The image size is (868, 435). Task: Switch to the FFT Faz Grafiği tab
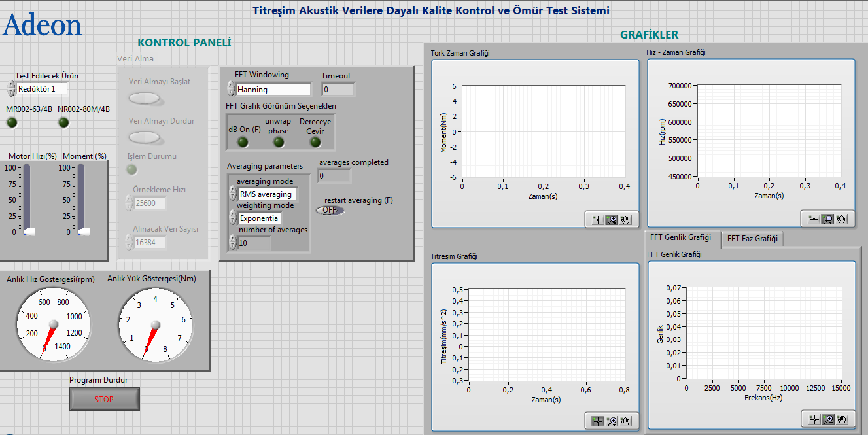(x=752, y=239)
